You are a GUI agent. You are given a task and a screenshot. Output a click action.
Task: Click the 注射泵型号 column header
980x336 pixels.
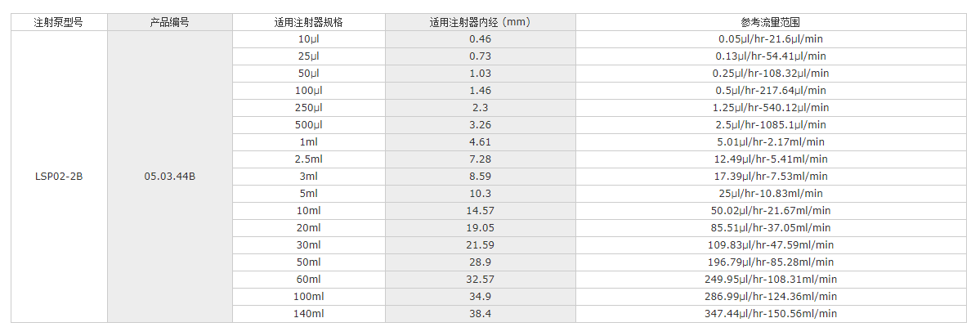click(59, 22)
